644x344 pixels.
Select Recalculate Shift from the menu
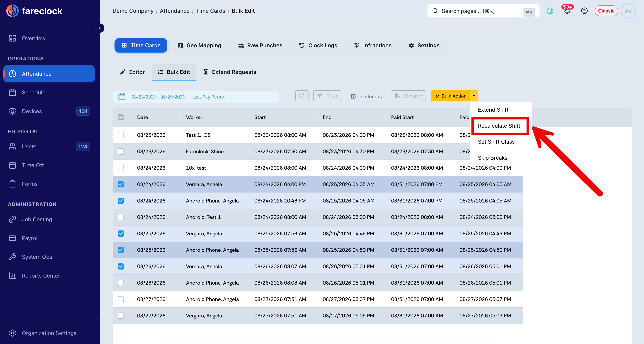pyautogui.click(x=499, y=126)
